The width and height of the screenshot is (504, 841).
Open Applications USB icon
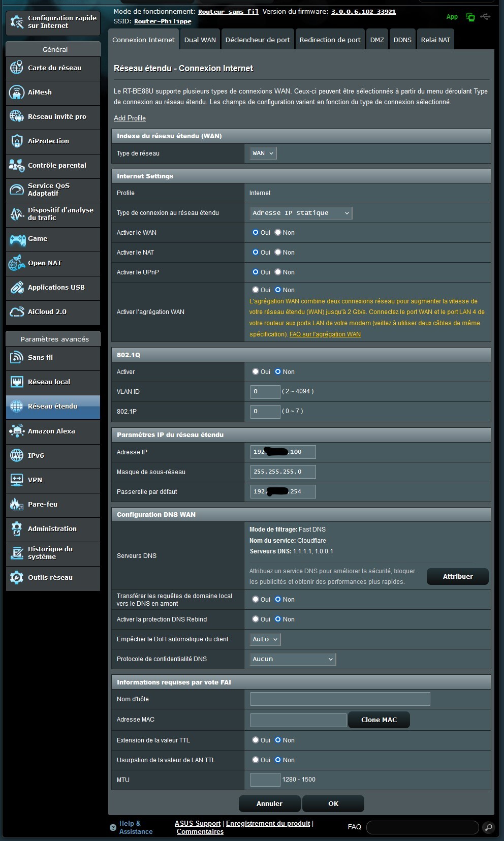(x=17, y=287)
